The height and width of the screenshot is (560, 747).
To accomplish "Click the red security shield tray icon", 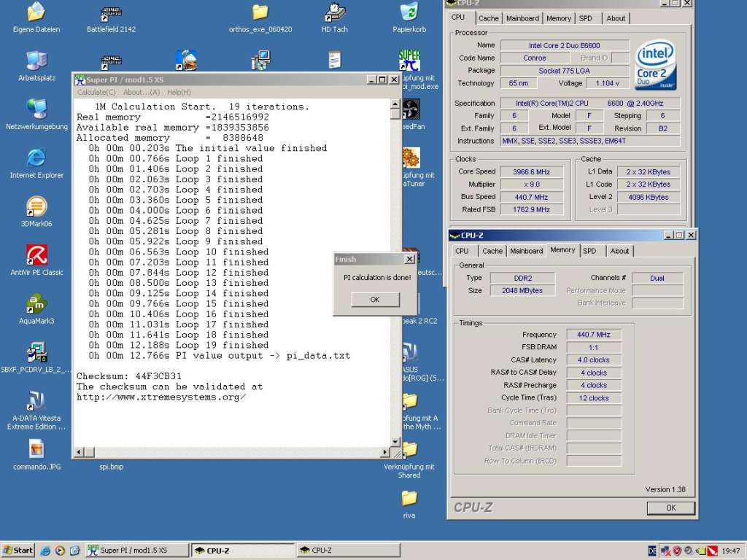I will pyautogui.click(x=677, y=551).
